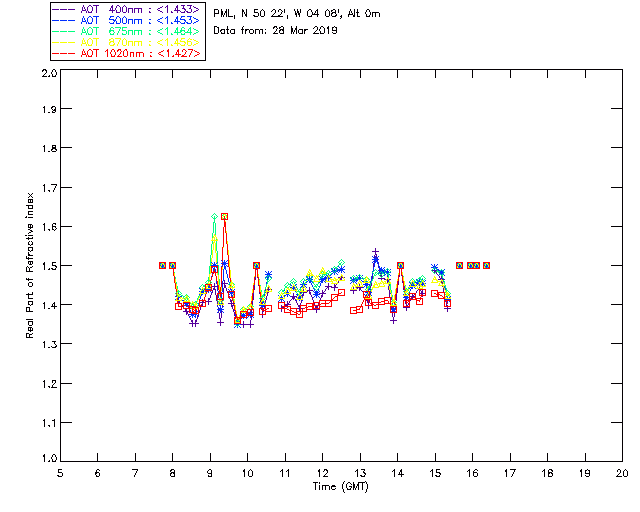Click the x-axis tick label 12

click(322, 473)
